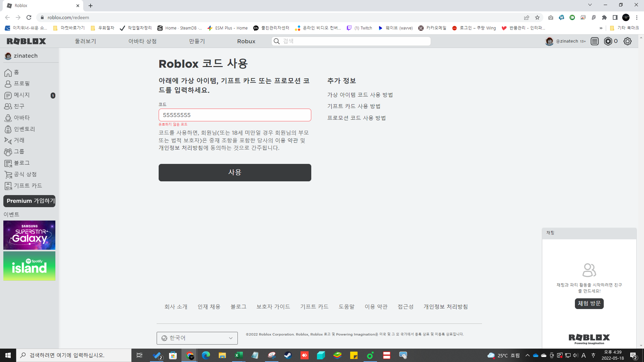
Task: Click the code input field
Action: [x=235, y=115]
